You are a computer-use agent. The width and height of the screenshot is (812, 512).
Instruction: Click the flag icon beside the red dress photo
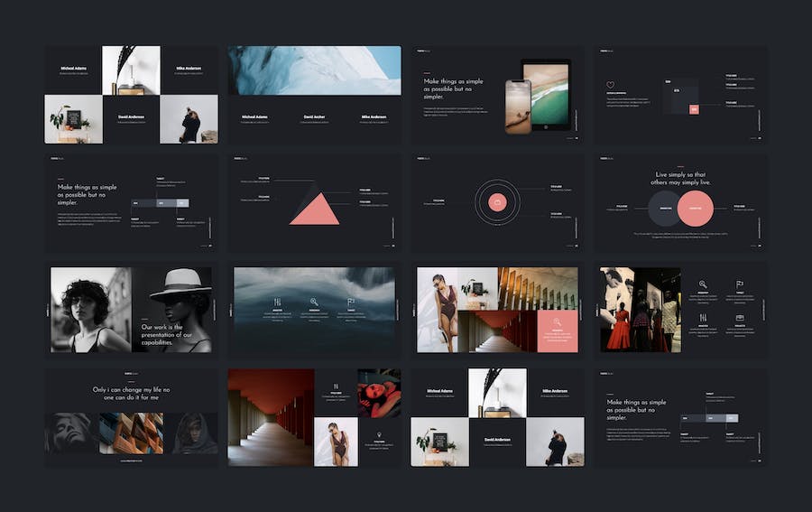click(740, 284)
